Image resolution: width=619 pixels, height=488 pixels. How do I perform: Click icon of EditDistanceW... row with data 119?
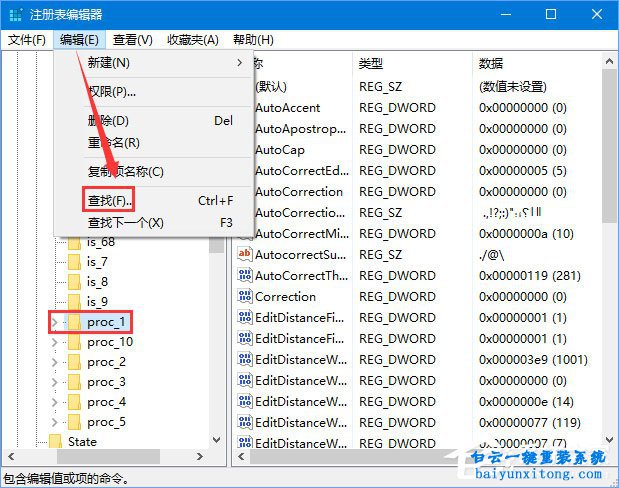[x=245, y=422]
